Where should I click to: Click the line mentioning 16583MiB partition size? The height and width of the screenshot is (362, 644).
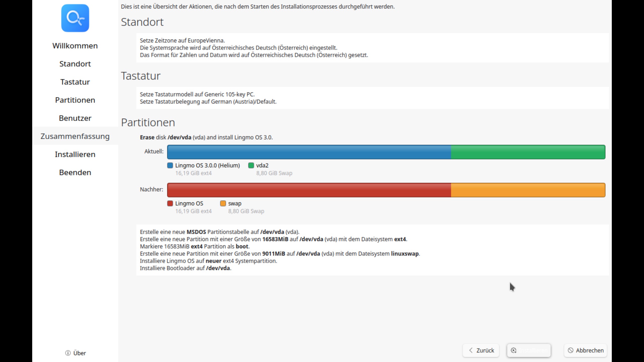click(x=273, y=239)
